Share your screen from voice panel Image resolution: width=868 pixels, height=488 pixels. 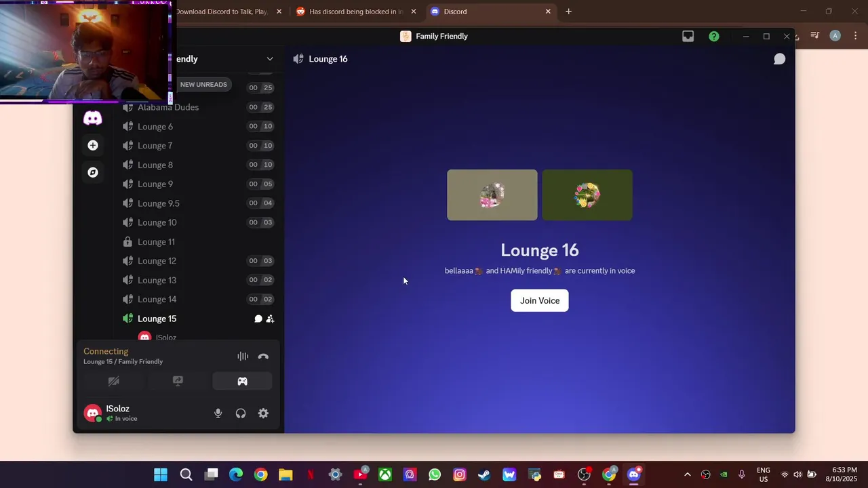[178, 381]
